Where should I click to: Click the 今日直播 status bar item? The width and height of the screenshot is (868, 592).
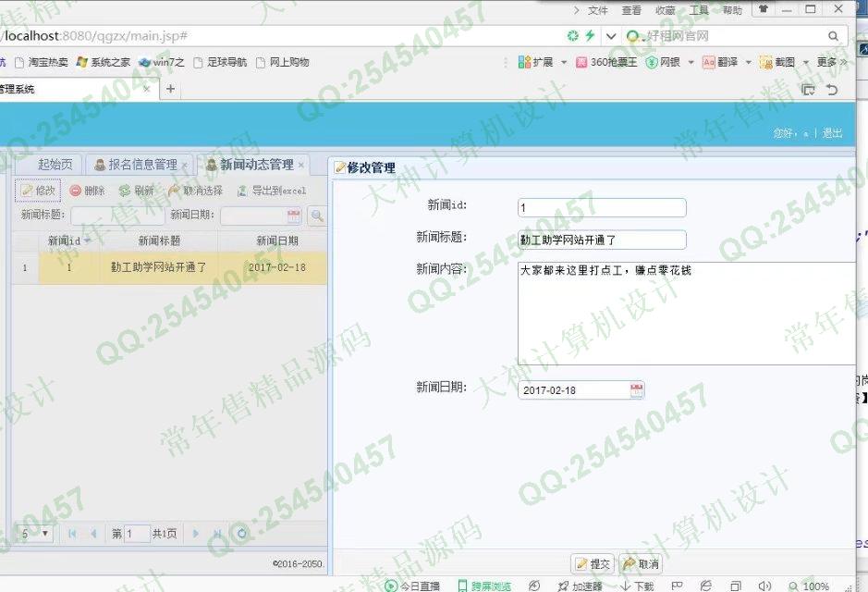(412, 586)
